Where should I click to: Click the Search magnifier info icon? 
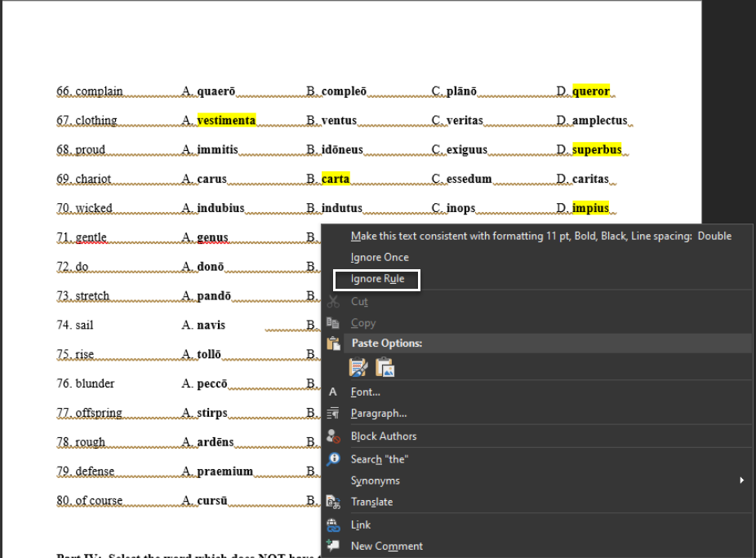tap(333, 459)
